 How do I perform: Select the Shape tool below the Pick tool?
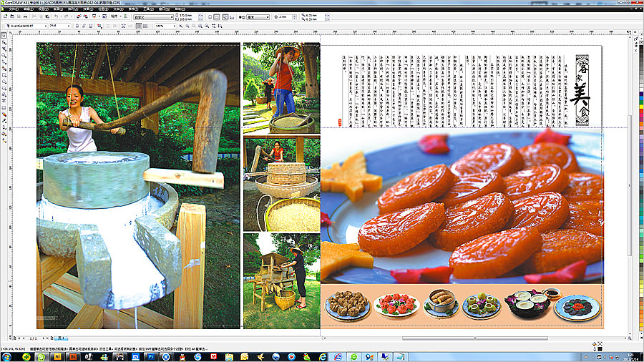[x=4, y=44]
